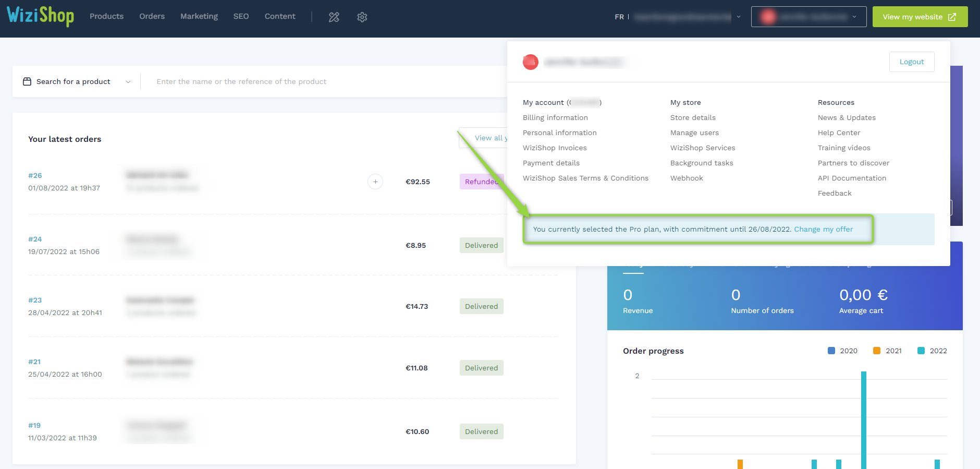This screenshot has width=980, height=469.
Task: Click the Number of orders statistic
Action: pos(762,302)
